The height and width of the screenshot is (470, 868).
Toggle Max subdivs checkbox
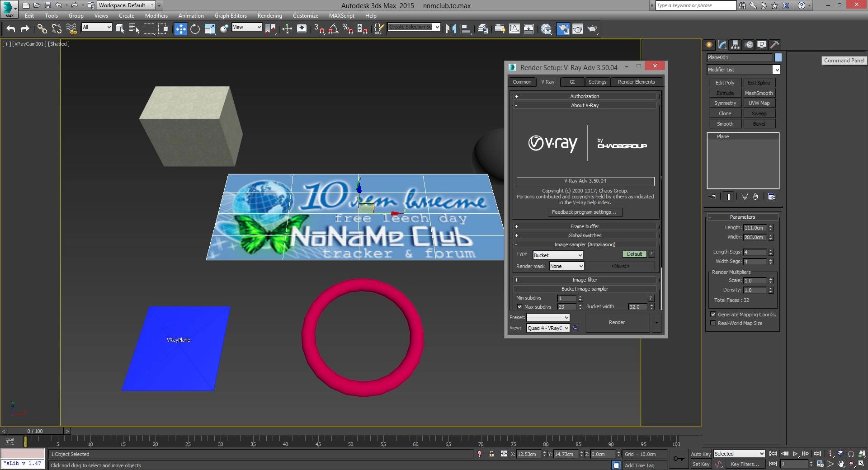pyautogui.click(x=519, y=307)
